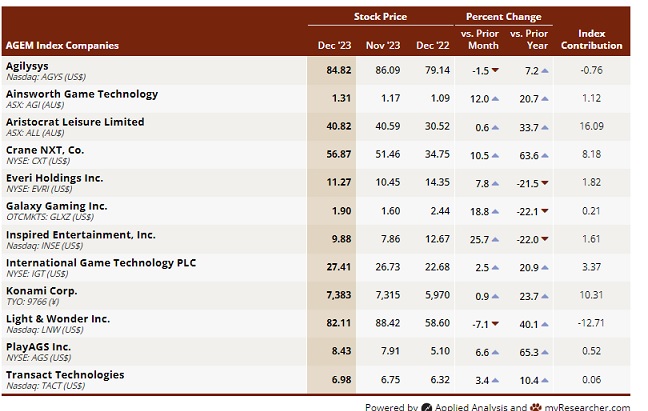
Task: Click PlayAGS prior year up arrow
Action: coord(544,352)
